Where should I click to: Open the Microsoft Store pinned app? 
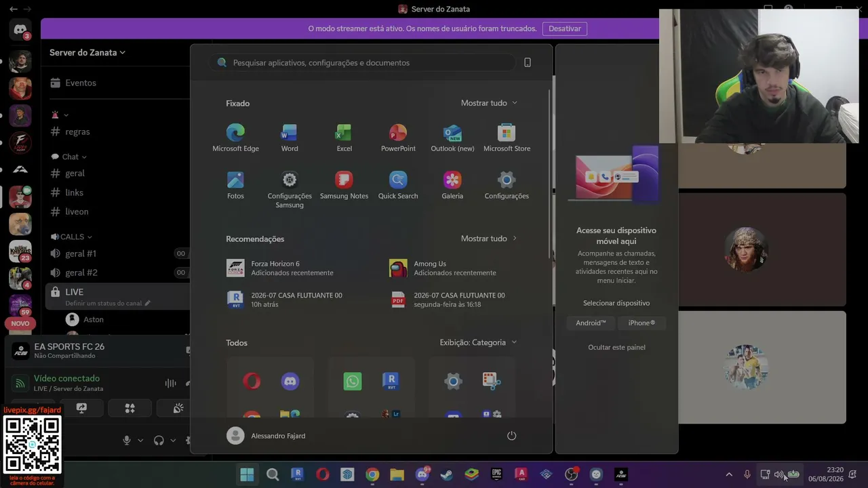(507, 138)
